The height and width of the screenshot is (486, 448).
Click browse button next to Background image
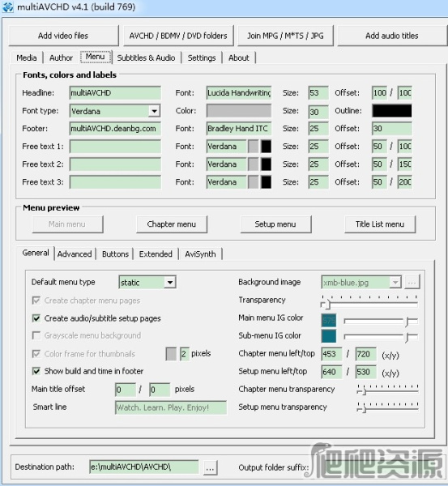412,283
